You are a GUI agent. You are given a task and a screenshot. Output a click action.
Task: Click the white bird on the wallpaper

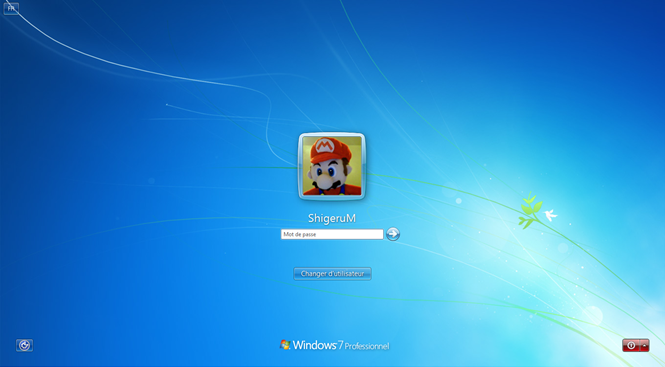click(x=550, y=215)
